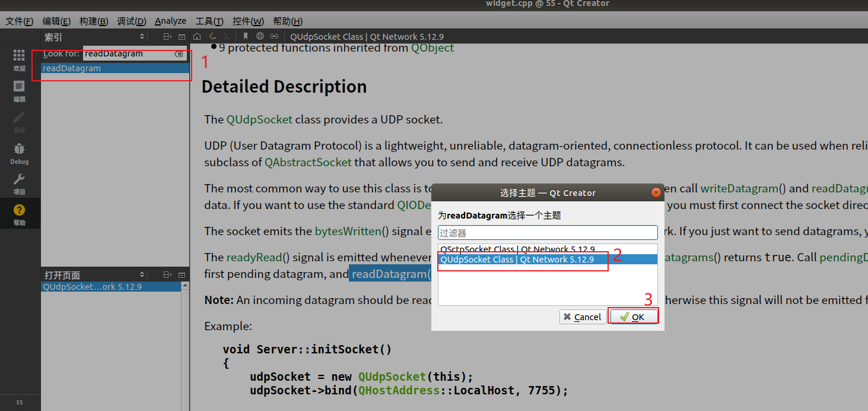Click the Detailed Description heading

[x=284, y=87]
